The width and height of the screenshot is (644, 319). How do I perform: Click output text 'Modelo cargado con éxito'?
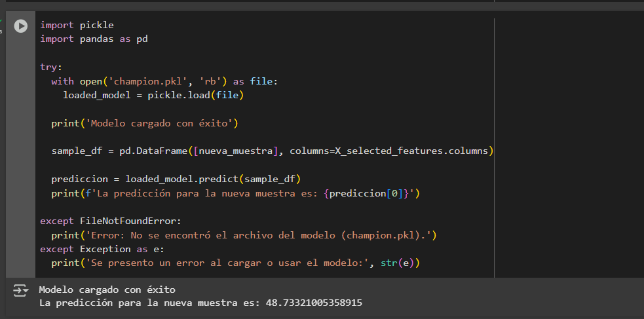[107, 290]
